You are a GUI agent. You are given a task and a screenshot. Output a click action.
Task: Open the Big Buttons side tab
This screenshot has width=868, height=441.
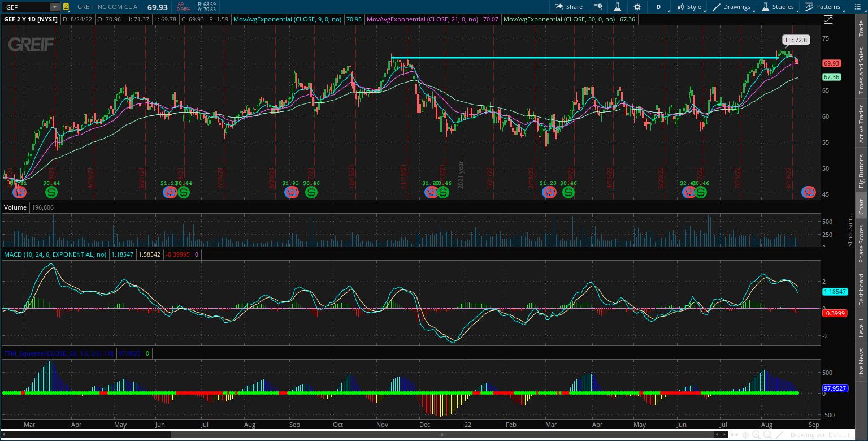861,171
